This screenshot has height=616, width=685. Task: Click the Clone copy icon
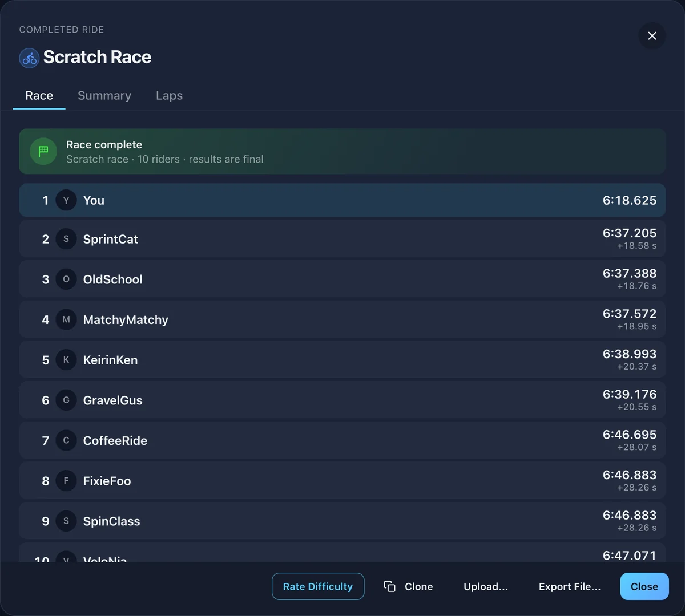pyautogui.click(x=390, y=586)
